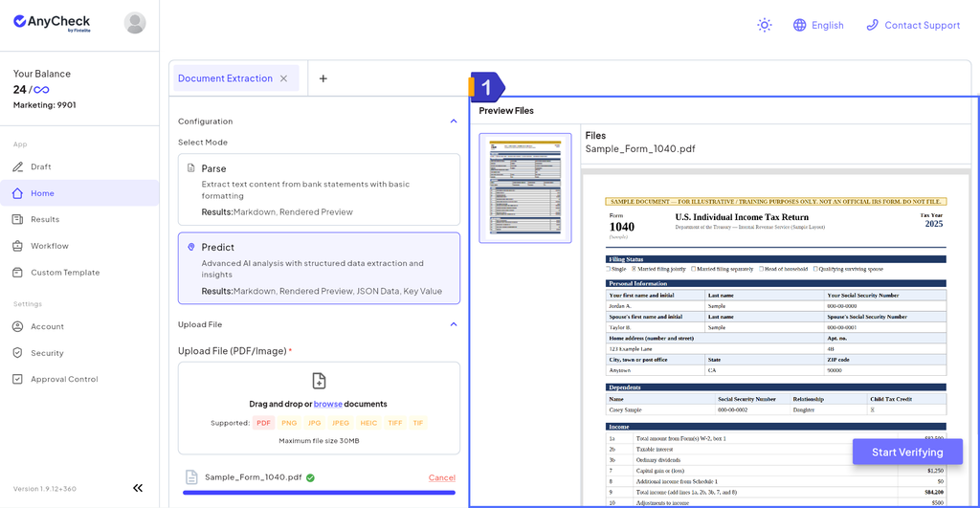The image size is (980, 508).
Task: Click the drag and drop upload area
Action: click(319, 408)
